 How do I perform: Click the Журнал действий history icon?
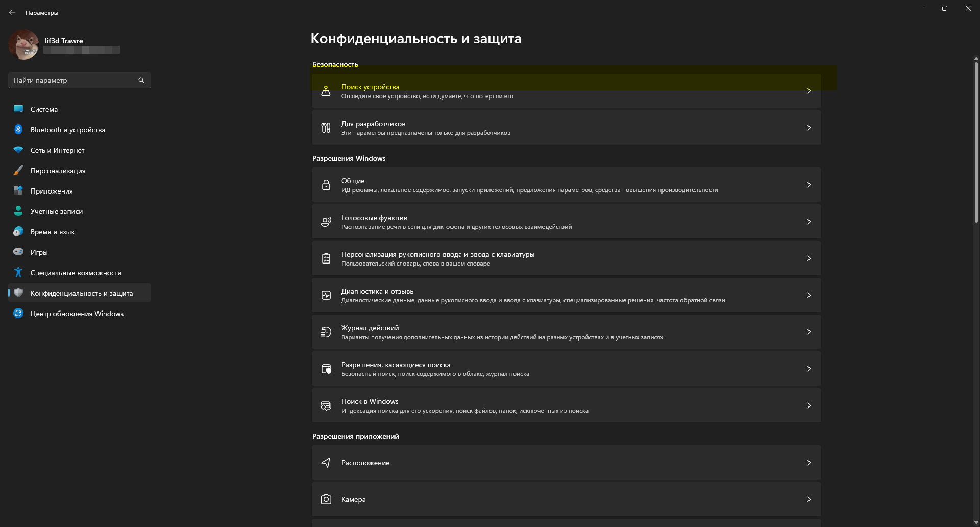tap(326, 332)
